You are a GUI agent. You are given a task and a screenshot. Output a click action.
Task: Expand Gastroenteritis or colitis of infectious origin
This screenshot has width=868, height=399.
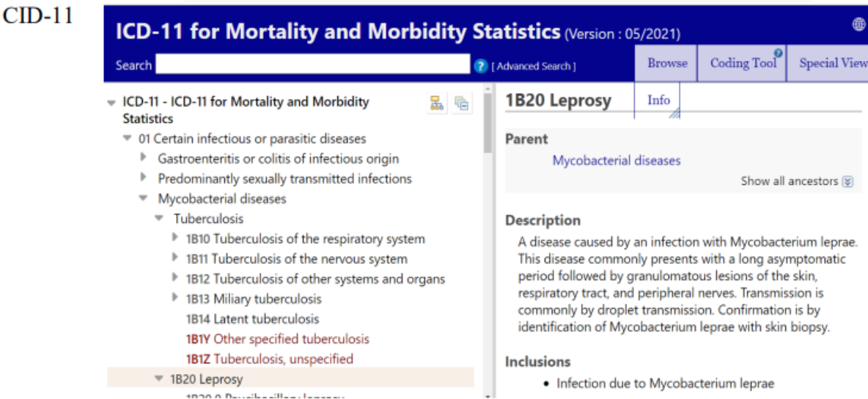(x=144, y=158)
